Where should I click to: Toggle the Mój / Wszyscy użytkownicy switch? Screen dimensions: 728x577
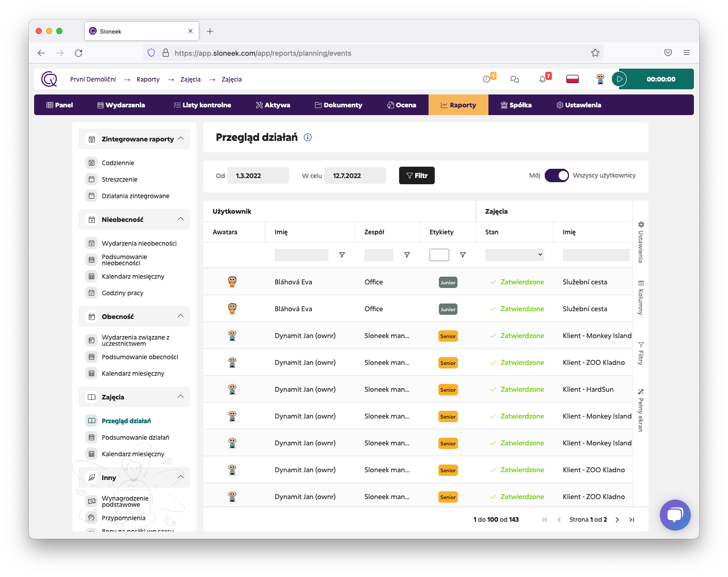pyautogui.click(x=557, y=175)
